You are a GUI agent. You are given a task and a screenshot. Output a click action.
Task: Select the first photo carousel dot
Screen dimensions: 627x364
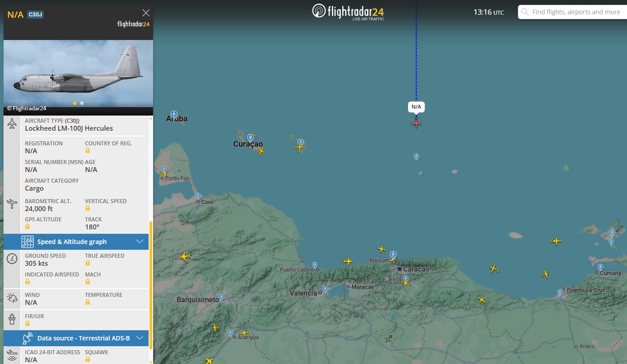point(75,103)
